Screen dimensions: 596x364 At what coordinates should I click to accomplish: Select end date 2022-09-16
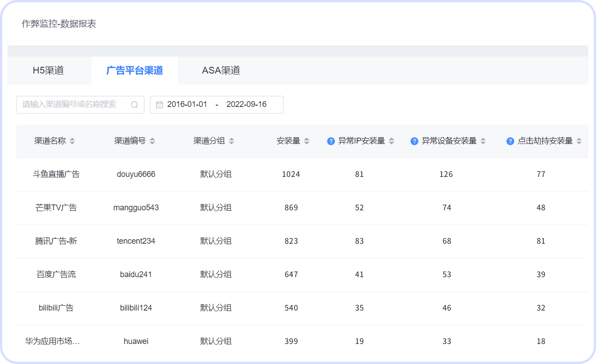point(246,105)
